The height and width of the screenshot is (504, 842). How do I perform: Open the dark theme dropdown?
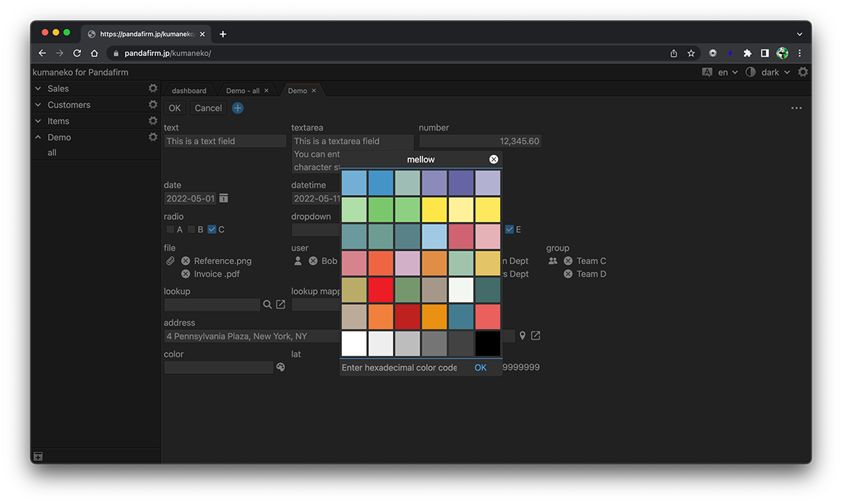point(775,72)
